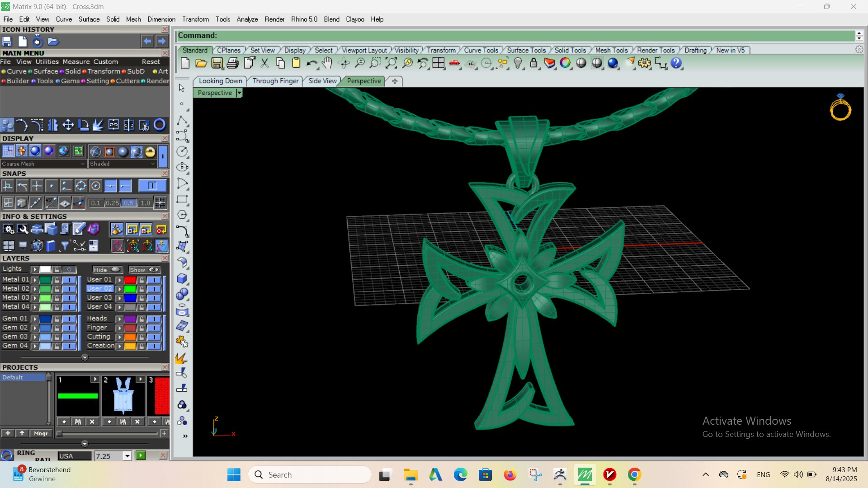Viewport: 868px width, 488px height.
Task: Click the Creation orange color swatch
Action: click(x=130, y=346)
